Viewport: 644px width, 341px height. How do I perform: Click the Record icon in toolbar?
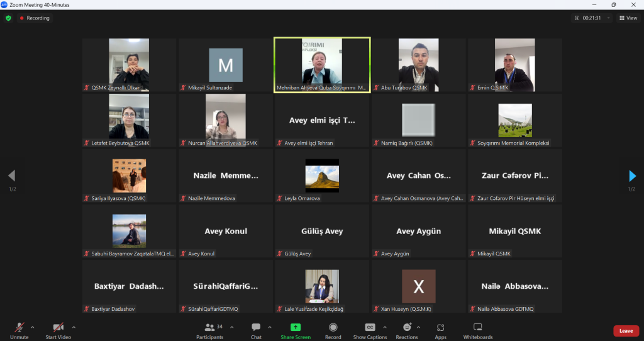(x=333, y=327)
